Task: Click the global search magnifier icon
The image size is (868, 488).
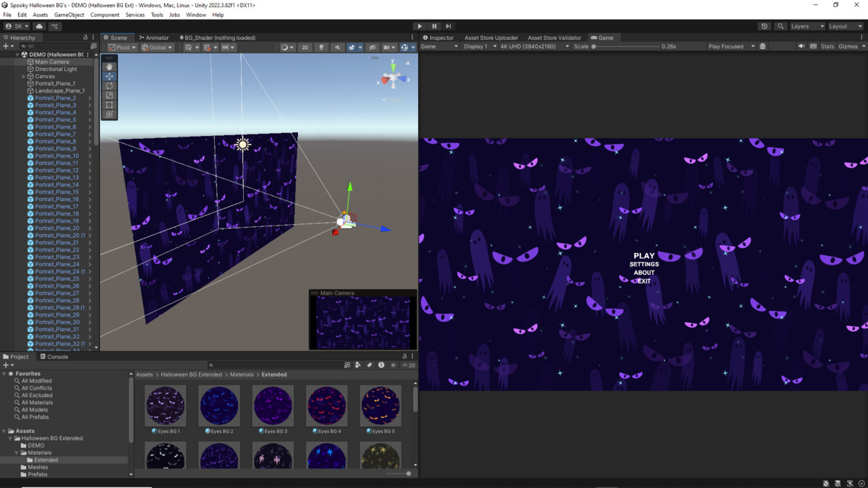Action: point(780,26)
